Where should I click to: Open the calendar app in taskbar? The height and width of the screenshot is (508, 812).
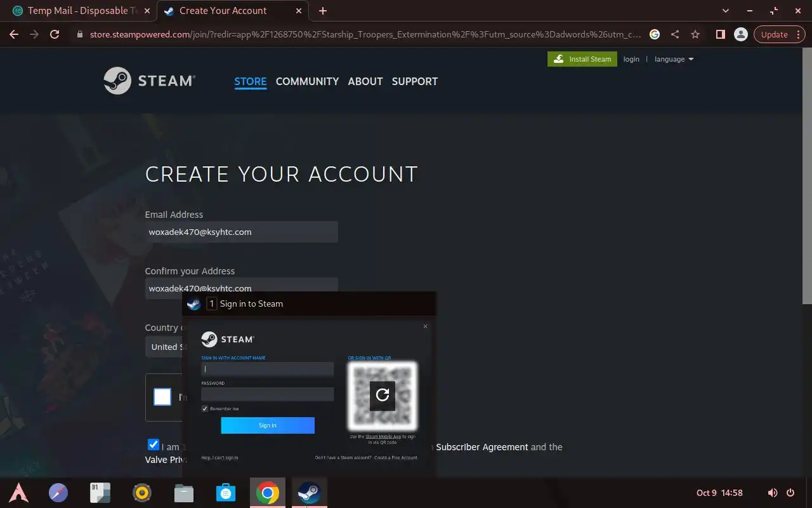click(x=100, y=493)
